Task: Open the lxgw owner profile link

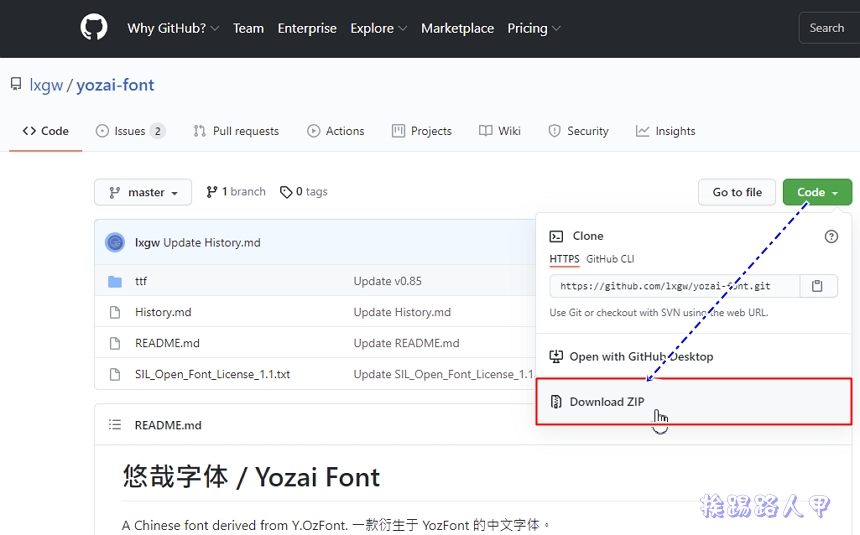Action: pos(46,85)
